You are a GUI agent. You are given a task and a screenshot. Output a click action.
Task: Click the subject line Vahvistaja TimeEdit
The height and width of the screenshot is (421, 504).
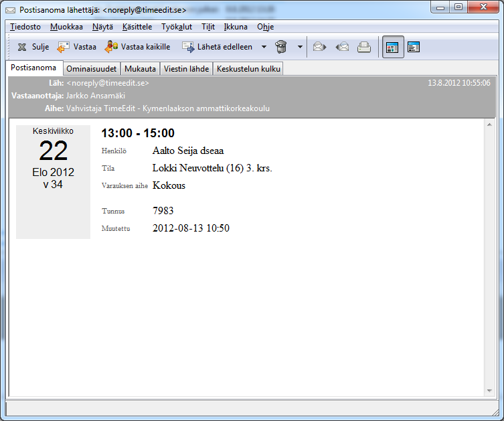[168, 108]
